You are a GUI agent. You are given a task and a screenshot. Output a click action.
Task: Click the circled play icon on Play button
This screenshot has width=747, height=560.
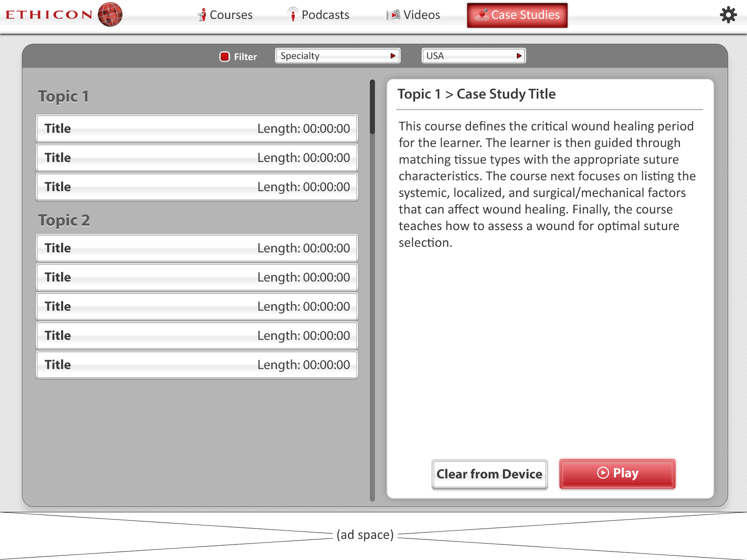[x=603, y=473]
